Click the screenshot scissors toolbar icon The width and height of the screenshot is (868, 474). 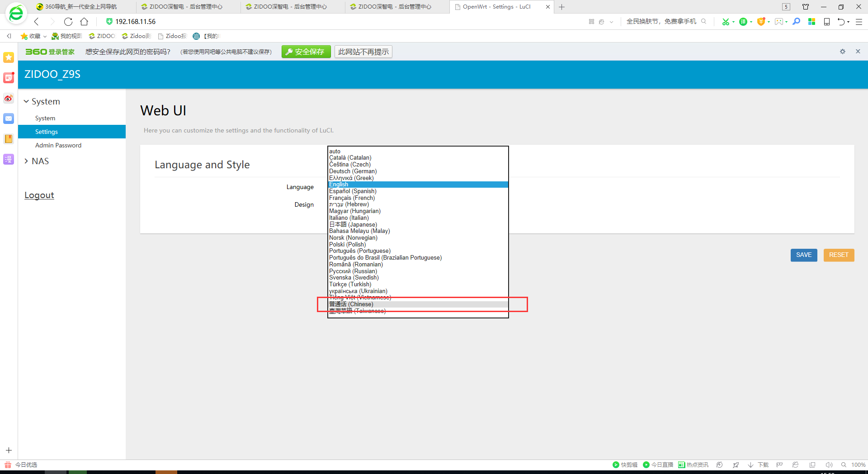(725, 22)
